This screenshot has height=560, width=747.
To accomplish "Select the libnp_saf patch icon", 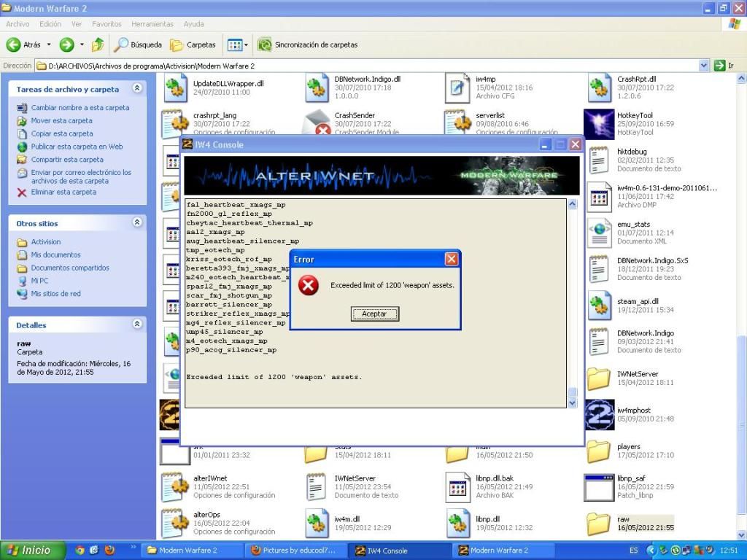I will (x=600, y=487).
